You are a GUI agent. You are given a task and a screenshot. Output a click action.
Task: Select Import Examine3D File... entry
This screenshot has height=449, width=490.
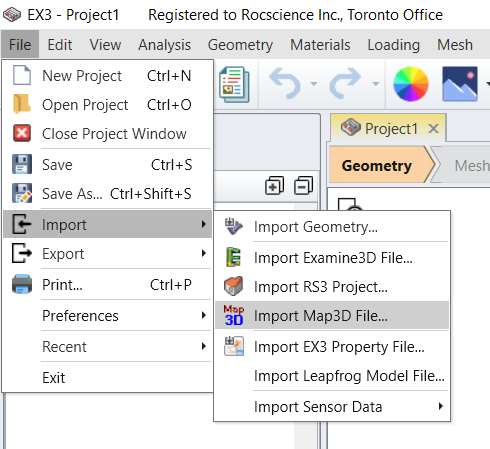[332, 257]
